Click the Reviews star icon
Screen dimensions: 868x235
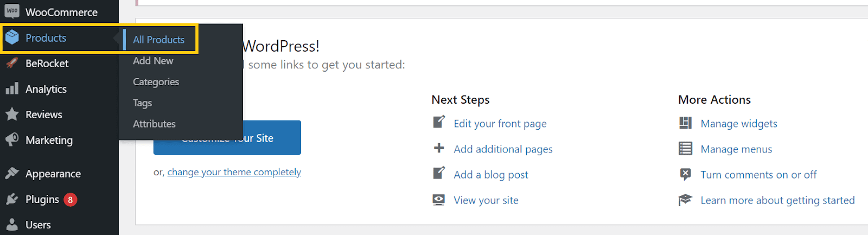tap(12, 114)
